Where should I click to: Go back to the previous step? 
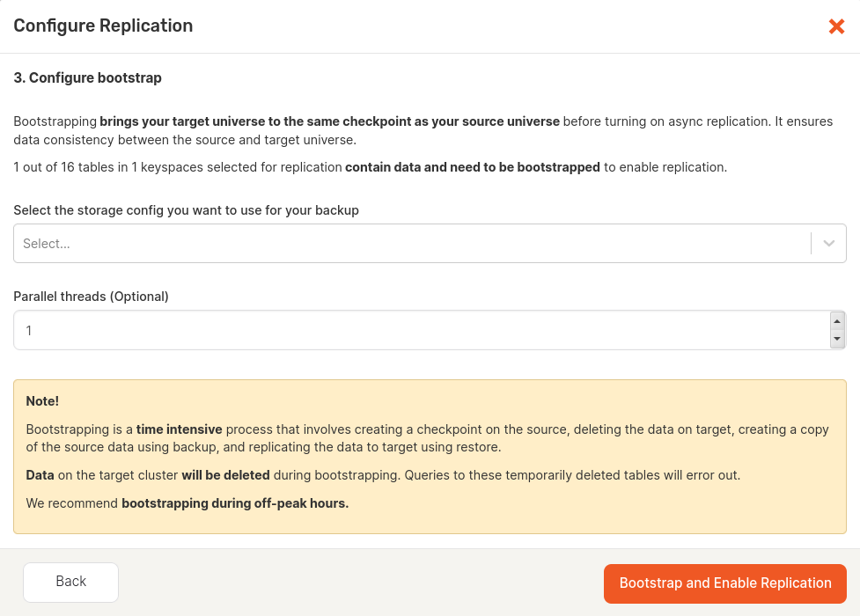(x=70, y=582)
